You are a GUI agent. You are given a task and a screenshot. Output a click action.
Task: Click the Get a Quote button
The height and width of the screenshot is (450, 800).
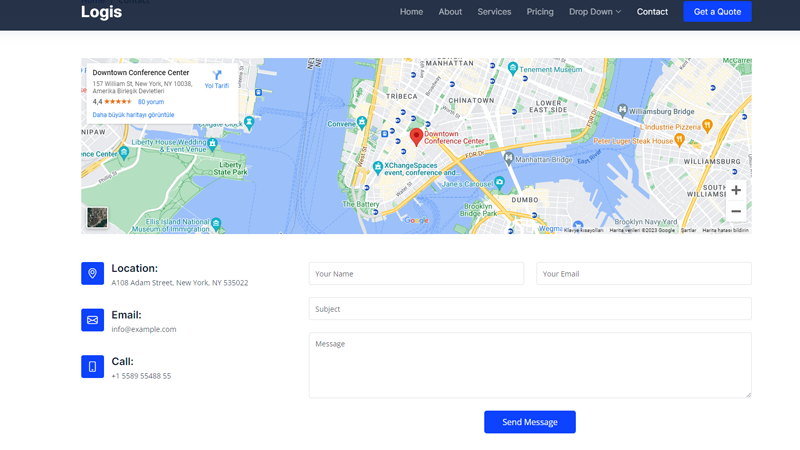point(717,12)
